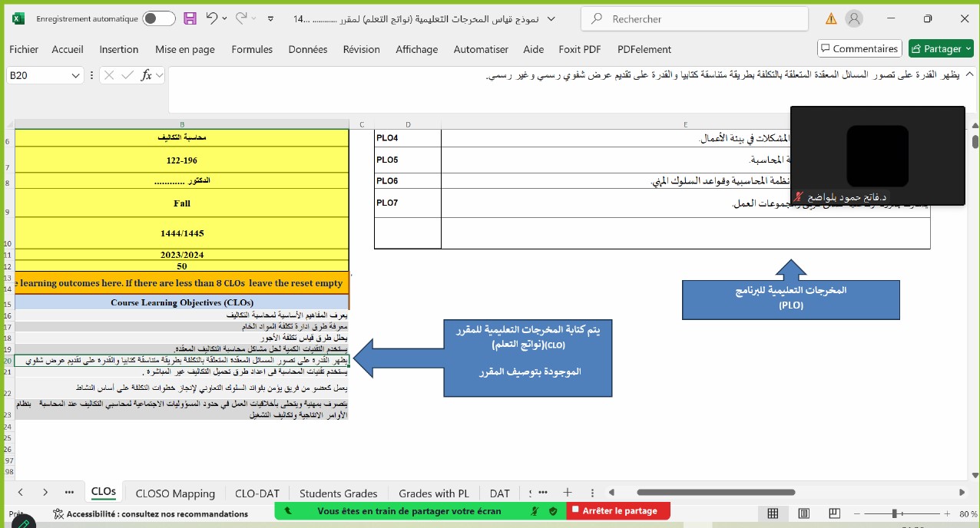Toggle the Enregistrement automatique switch
This screenshot has height=528, width=980.
[x=159, y=18]
